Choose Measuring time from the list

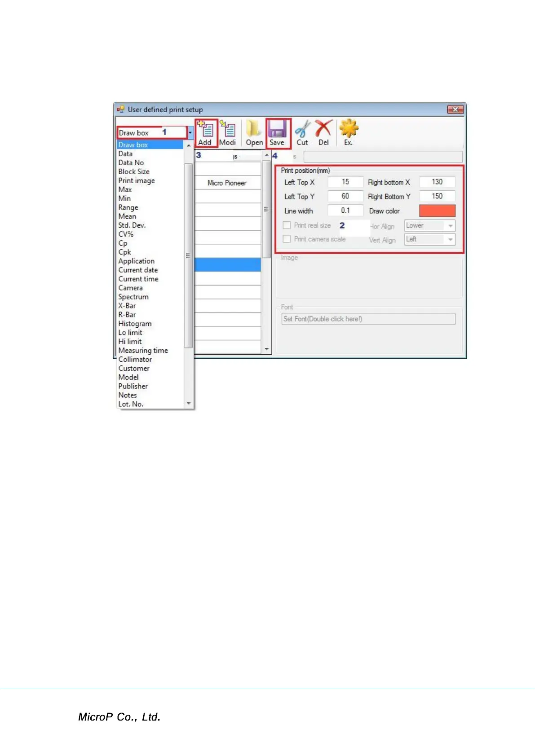point(150,351)
